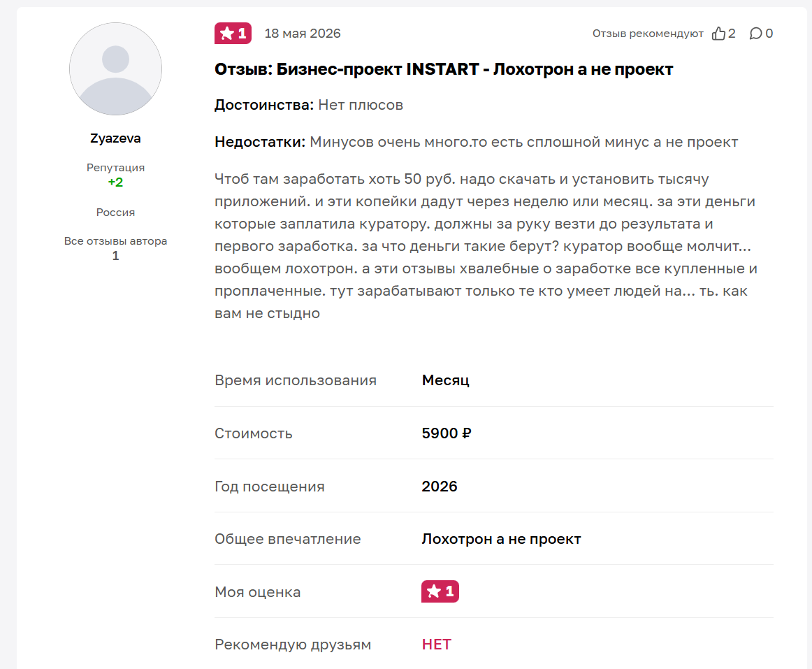This screenshot has height=669, width=812.
Task: Click the Моя оценка label
Action: [x=257, y=592]
